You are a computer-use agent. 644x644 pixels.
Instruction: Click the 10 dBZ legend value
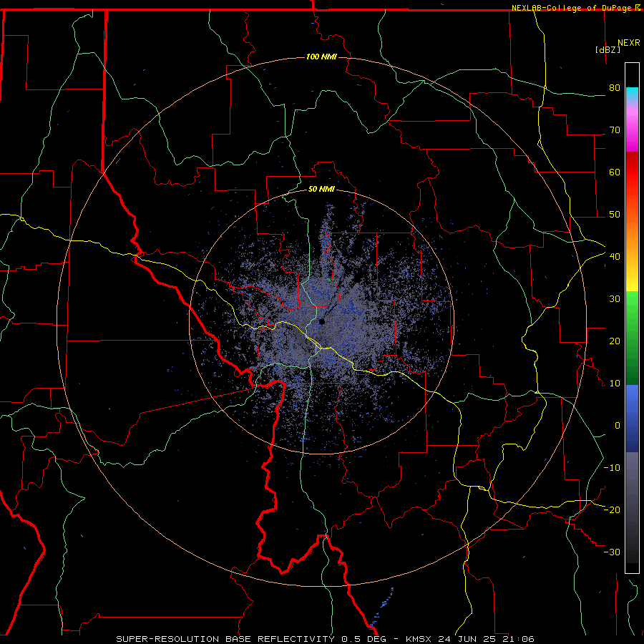click(615, 384)
